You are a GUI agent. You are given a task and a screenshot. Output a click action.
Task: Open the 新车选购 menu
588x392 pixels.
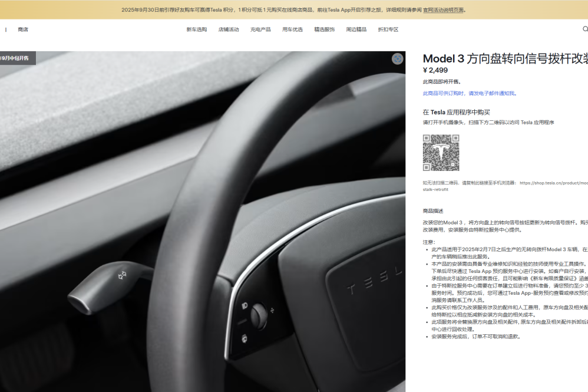[197, 29]
